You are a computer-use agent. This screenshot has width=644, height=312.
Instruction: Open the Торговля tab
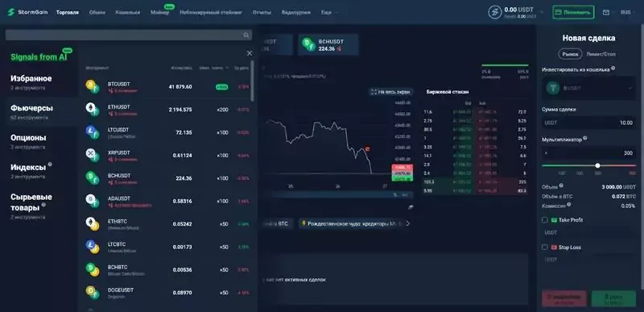click(x=68, y=12)
